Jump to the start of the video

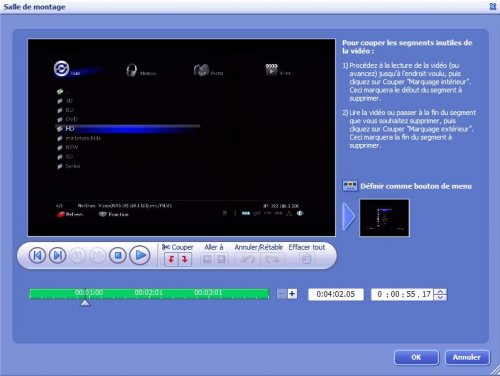[37, 256]
